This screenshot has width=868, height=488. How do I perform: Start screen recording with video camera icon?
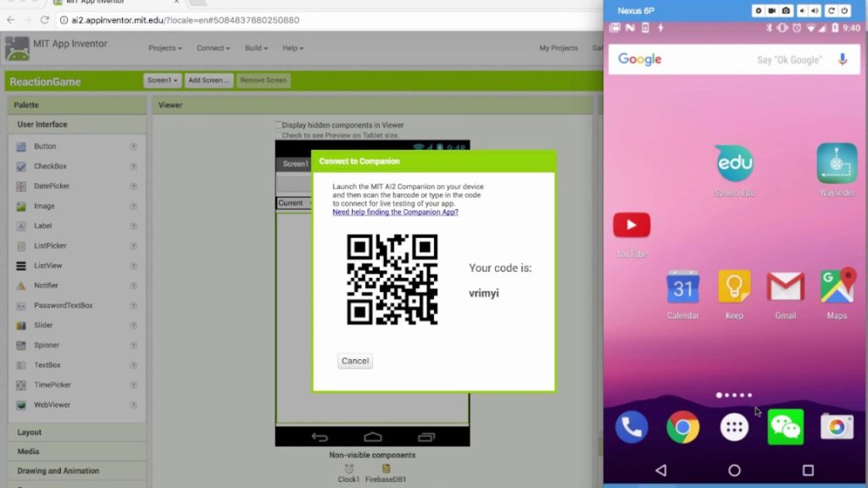[x=771, y=10]
